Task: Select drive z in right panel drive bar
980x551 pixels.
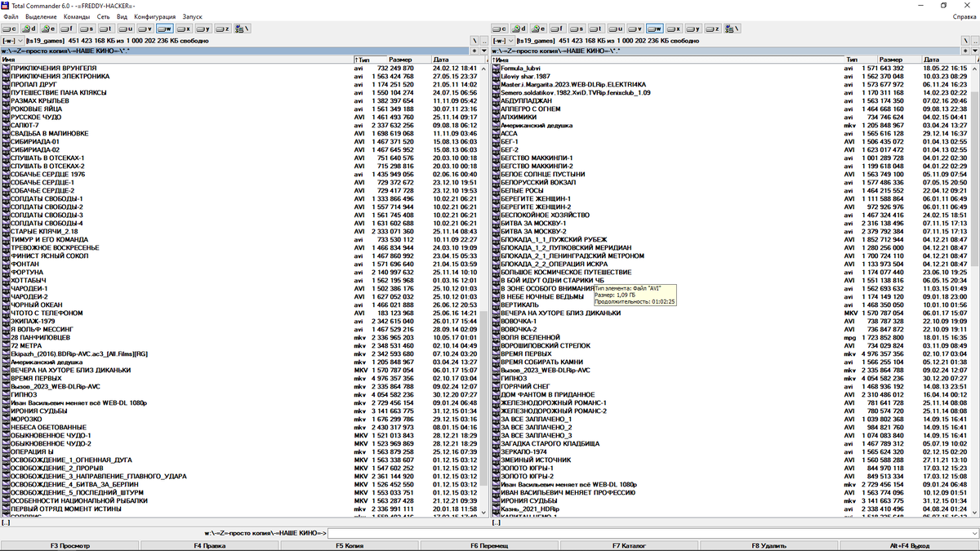Action: 712,29
